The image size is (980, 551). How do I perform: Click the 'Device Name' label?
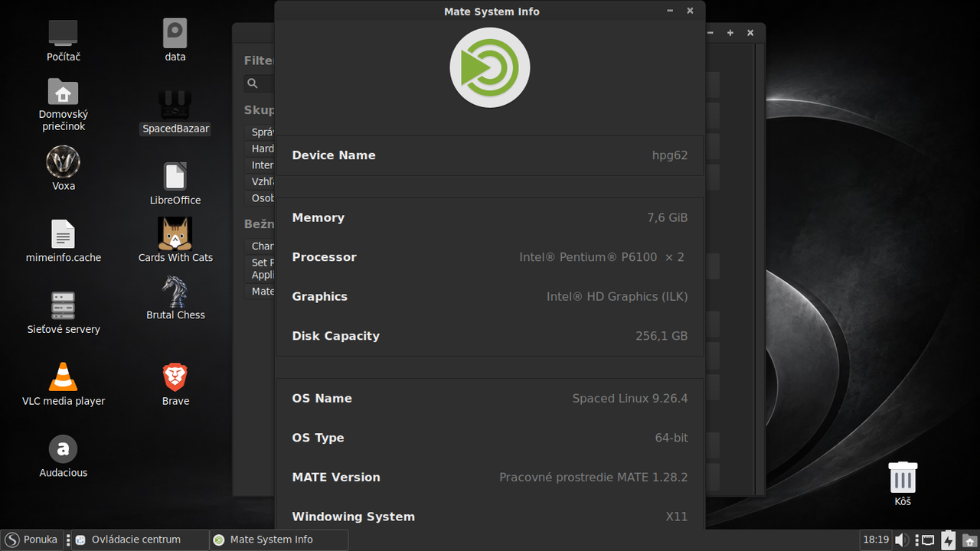(334, 155)
